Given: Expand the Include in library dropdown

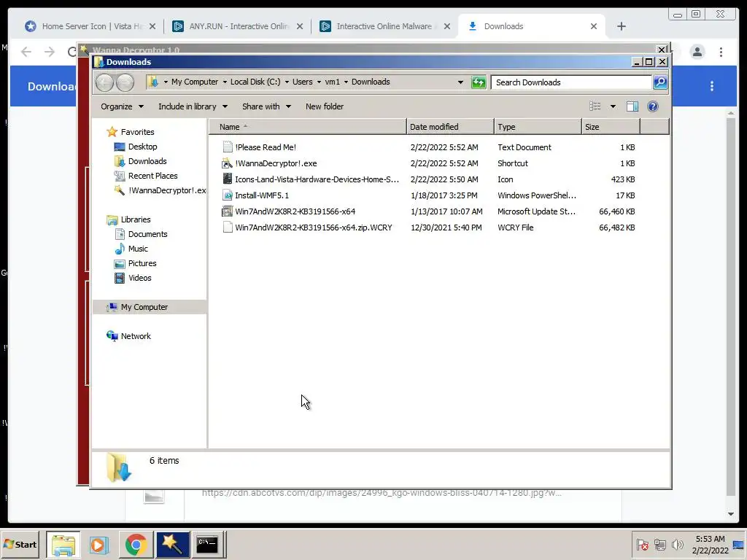Looking at the screenshot, I should click(193, 106).
